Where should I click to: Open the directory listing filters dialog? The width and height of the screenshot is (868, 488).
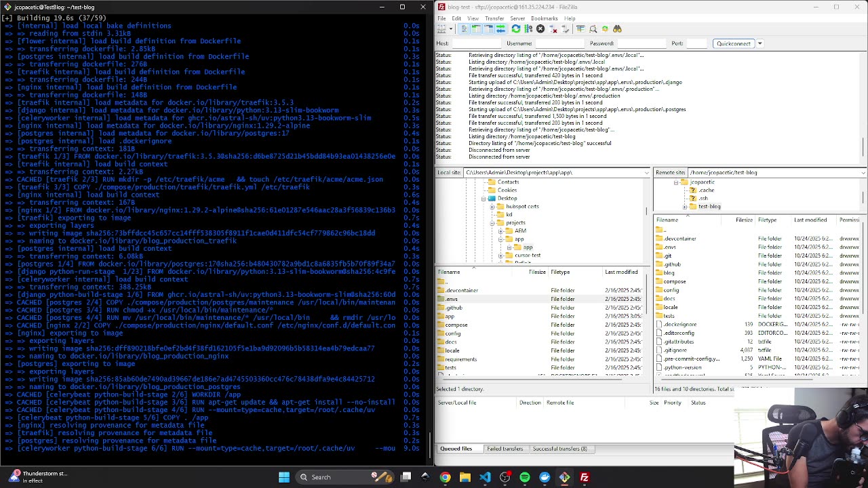point(580,29)
